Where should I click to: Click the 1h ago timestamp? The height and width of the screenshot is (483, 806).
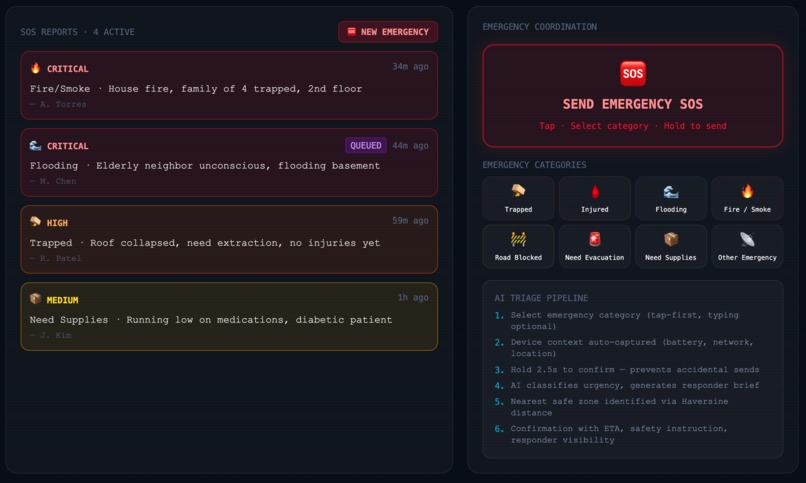tap(413, 298)
